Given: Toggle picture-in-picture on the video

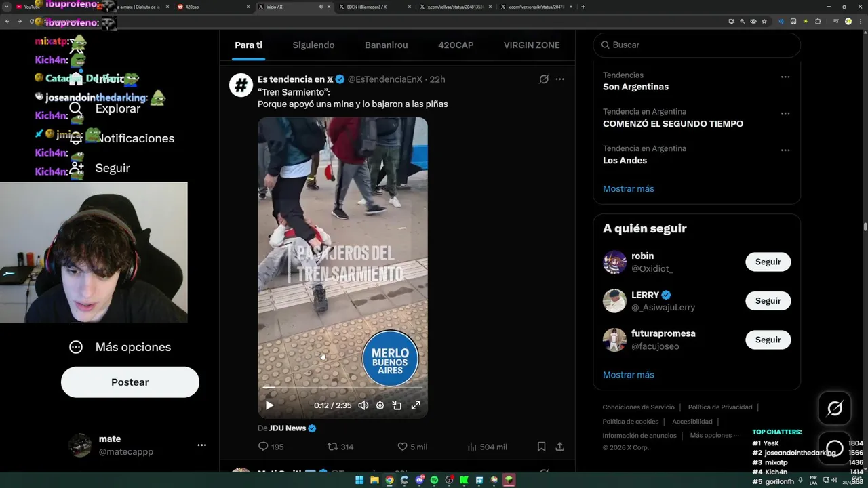Looking at the screenshot, I should (397, 405).
